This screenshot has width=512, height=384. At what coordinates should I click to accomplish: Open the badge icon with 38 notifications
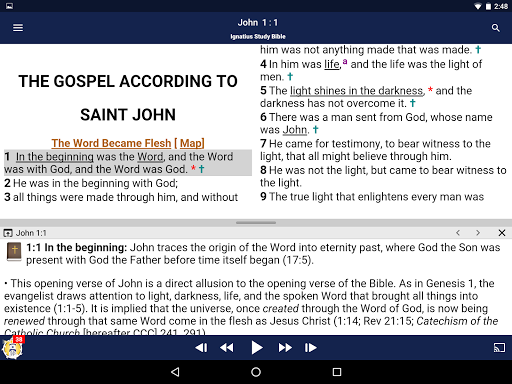(13, 348)
